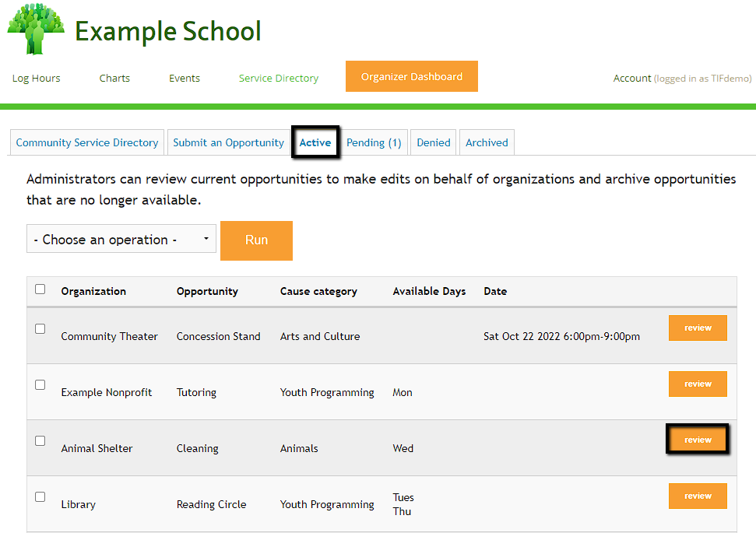Click the Library organization cell
This screenshot has width=756, height=533.
tap(79, 504)
